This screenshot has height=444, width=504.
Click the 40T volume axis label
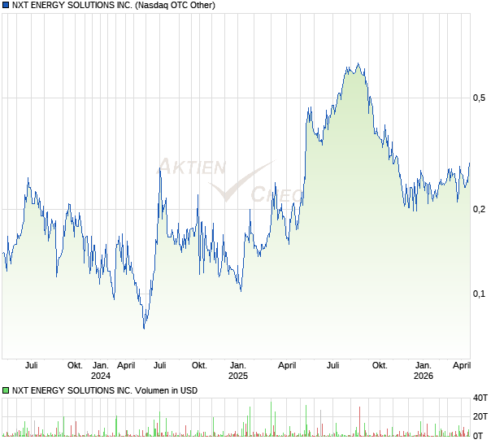pyautogui.click(x=480, y=398)
